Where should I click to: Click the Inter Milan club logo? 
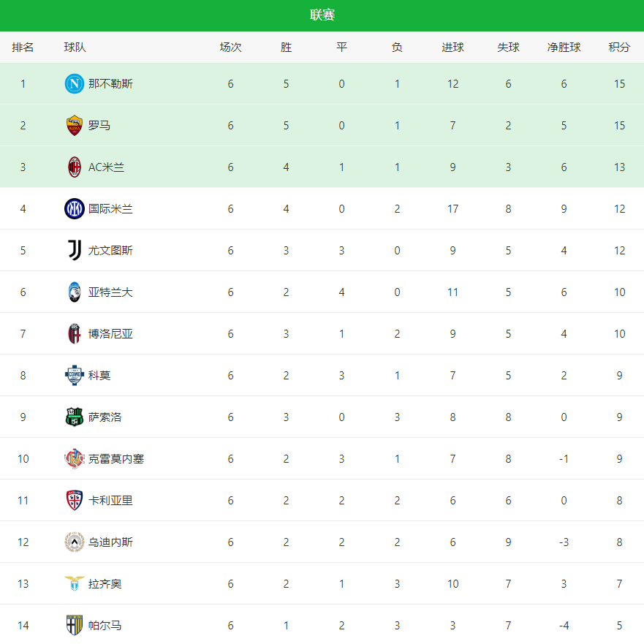click(75, 209)
